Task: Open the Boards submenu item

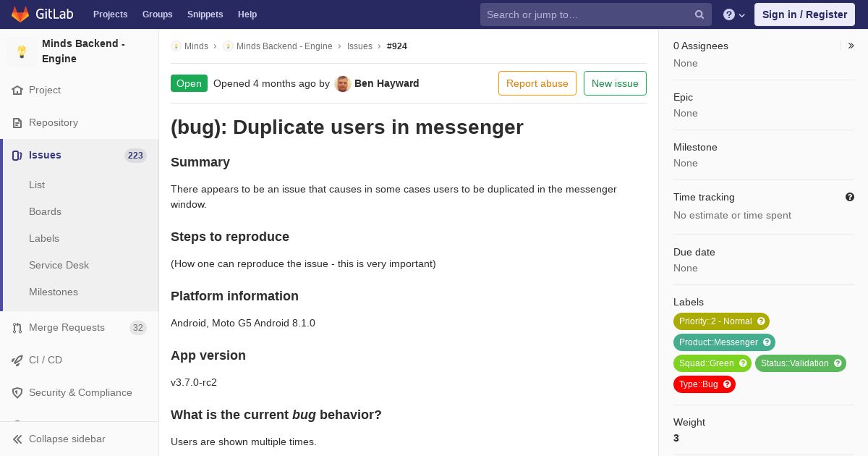Action: [x=45, y=211]
